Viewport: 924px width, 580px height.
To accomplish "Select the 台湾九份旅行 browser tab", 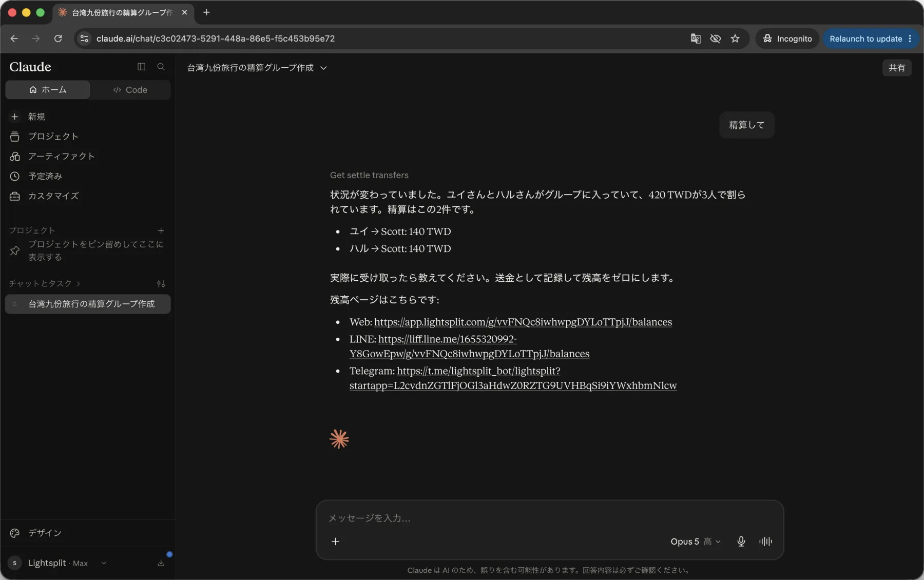I will point(123,12).
